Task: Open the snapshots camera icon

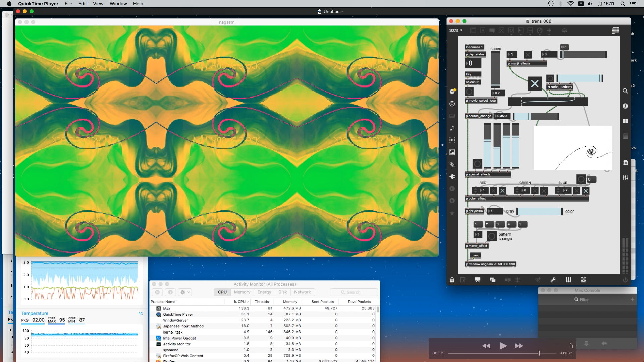Action: (x=625, y=163)
